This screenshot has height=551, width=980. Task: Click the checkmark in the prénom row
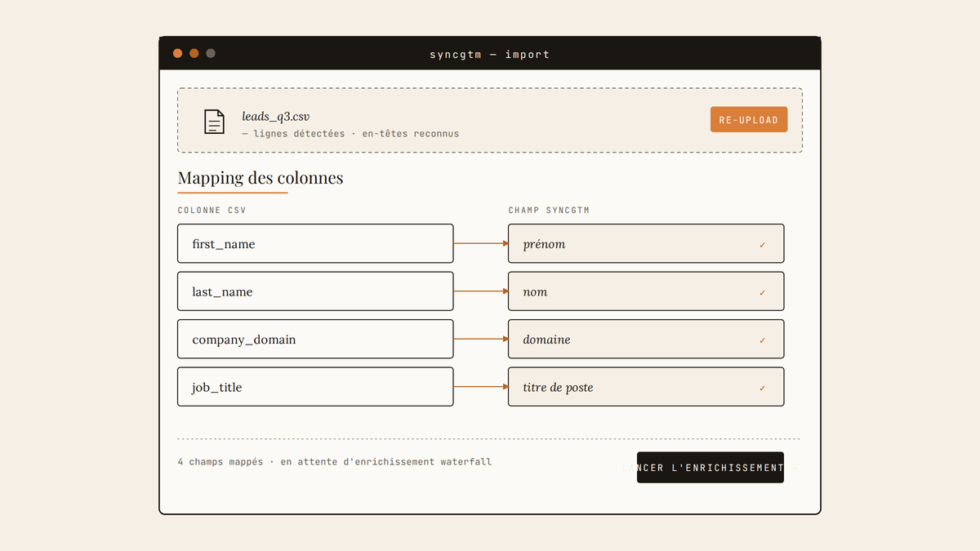click(763, 245)
